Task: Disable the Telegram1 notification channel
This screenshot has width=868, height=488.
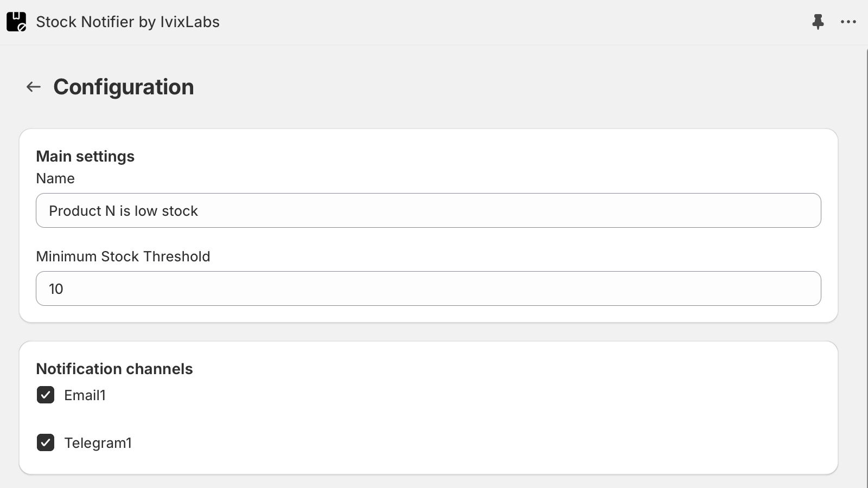Action: tap(46, 442)
